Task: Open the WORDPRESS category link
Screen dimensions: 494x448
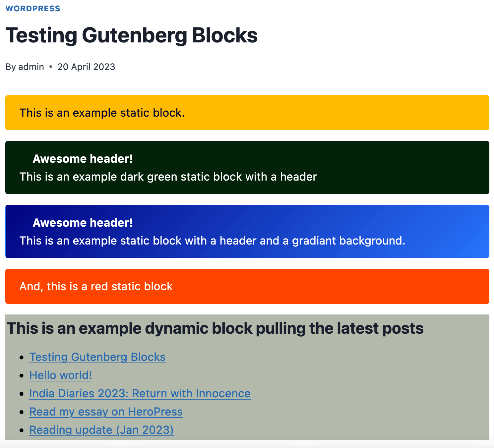Action: (33, 8)
